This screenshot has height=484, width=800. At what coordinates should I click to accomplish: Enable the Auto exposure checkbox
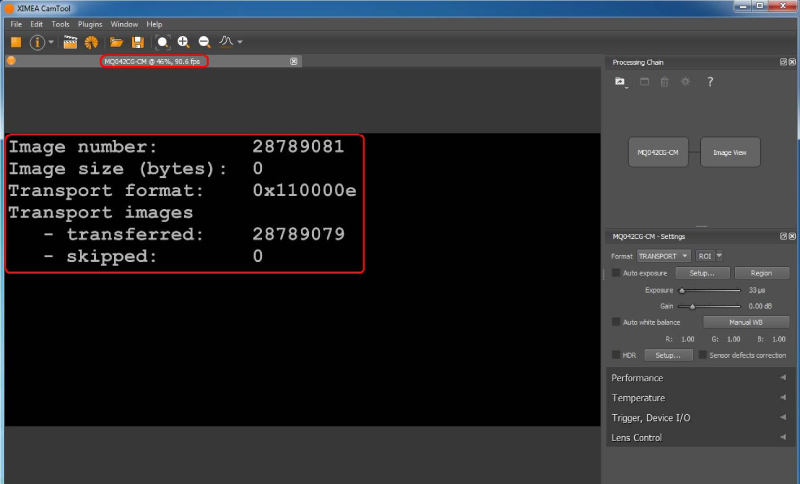point(616,273)
